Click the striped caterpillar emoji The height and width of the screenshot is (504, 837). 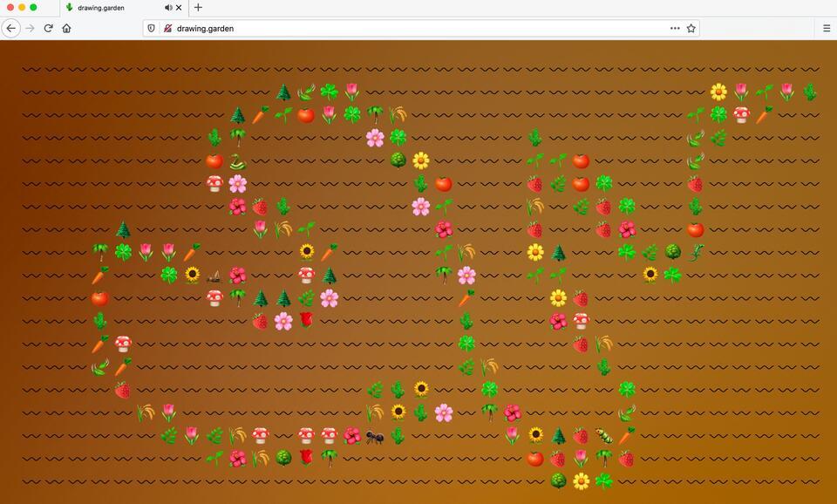pyautogui.click(x=603, y=435)
